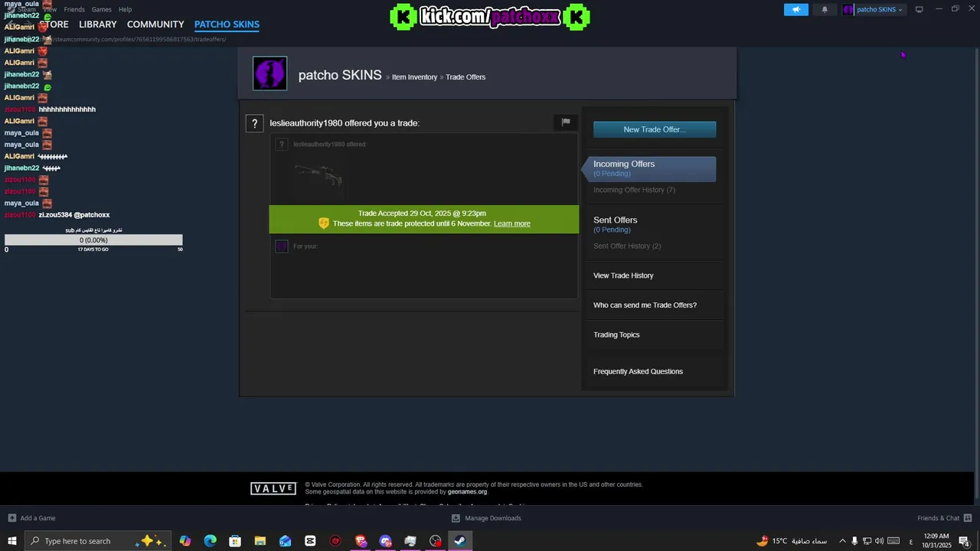Open Frequently Asked Questions
This screenshot has height=551, width=980.
[638, 372]
